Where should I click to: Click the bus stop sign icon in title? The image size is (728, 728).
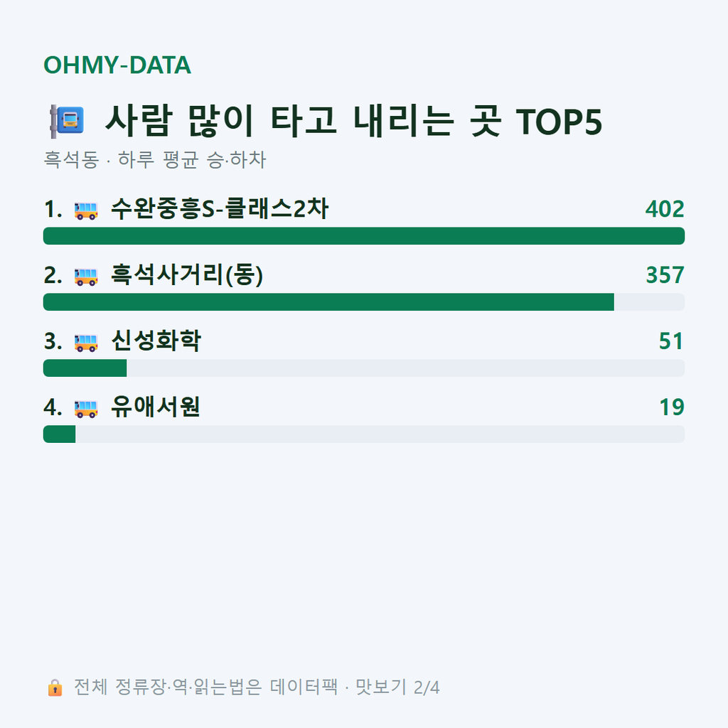[x=67, y=121]
